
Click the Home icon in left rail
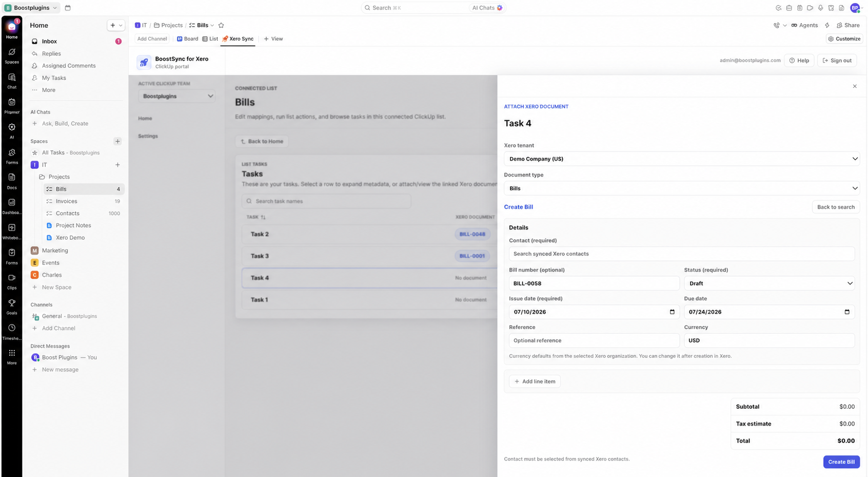[x=12, y=30]
